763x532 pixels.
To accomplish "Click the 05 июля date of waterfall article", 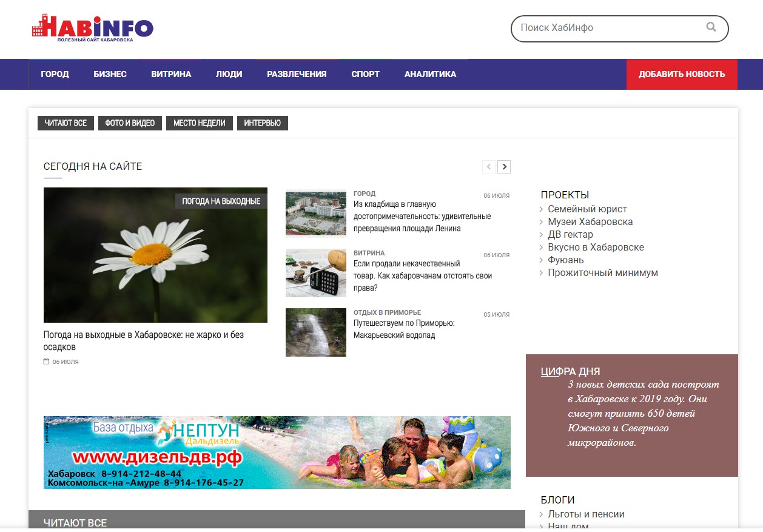I will [497, 315].
